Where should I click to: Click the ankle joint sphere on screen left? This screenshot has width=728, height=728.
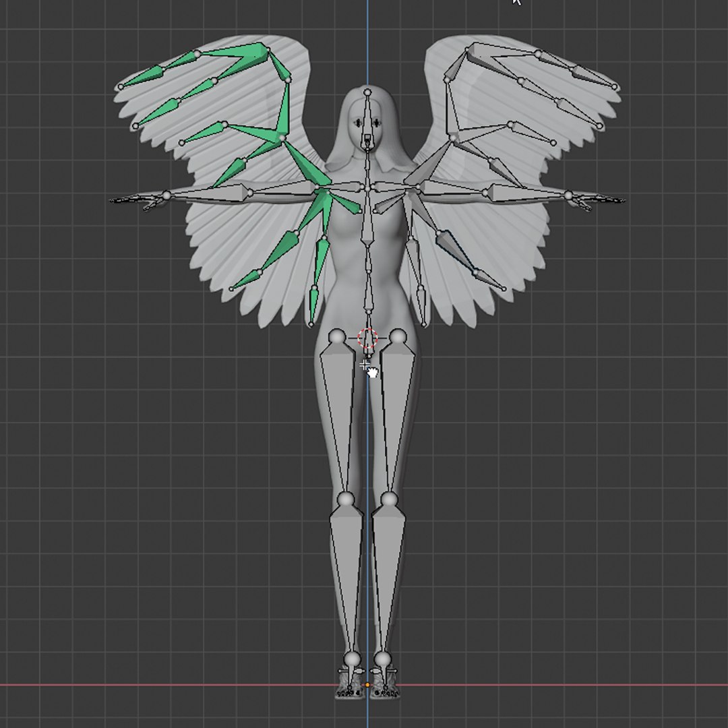353,659
